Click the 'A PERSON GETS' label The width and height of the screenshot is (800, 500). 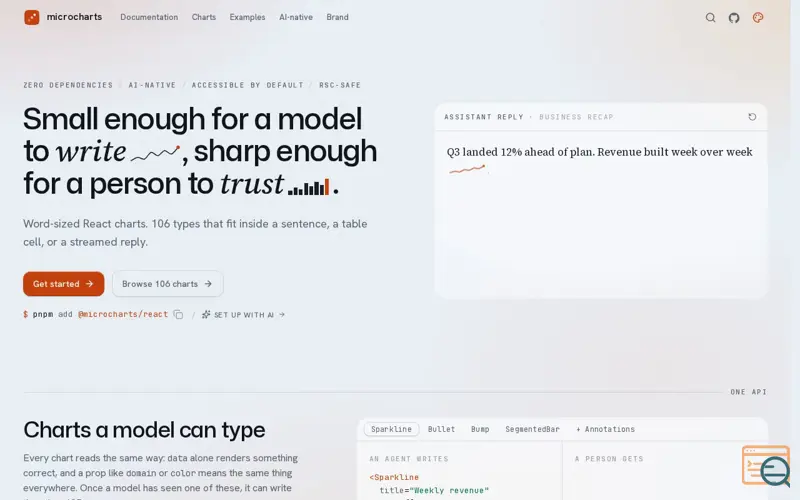(609, 459)
